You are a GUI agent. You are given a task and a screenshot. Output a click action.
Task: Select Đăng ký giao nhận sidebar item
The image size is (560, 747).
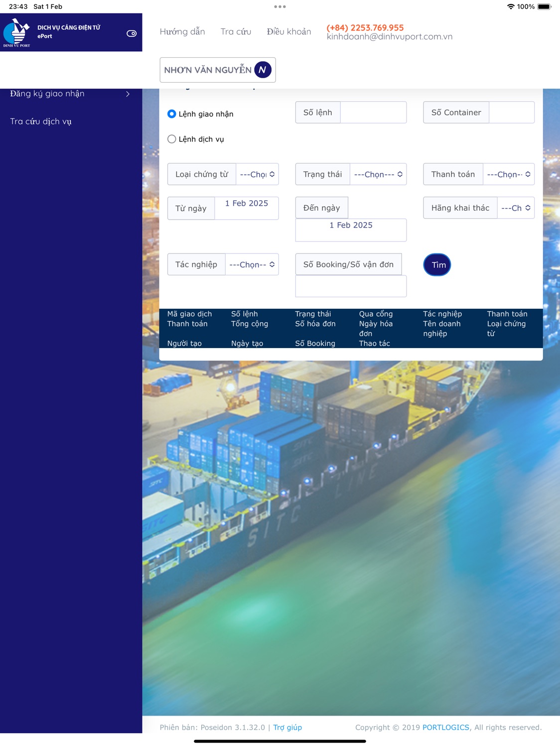point(47,94)
